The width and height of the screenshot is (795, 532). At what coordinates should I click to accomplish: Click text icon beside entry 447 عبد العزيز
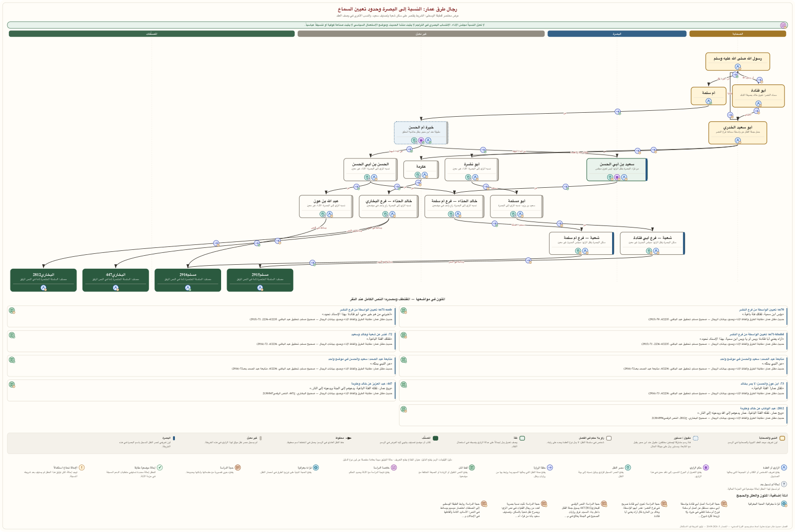pos(11,384)
